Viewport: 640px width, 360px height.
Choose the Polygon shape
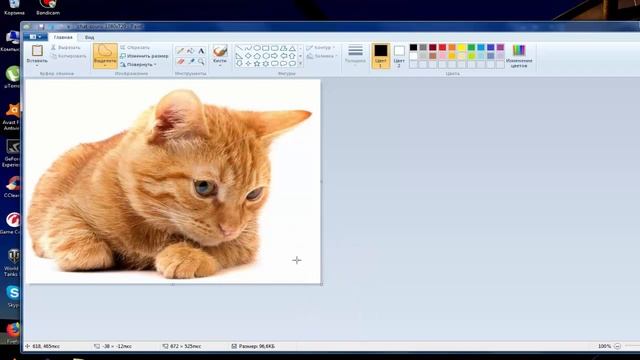[283, 48]
